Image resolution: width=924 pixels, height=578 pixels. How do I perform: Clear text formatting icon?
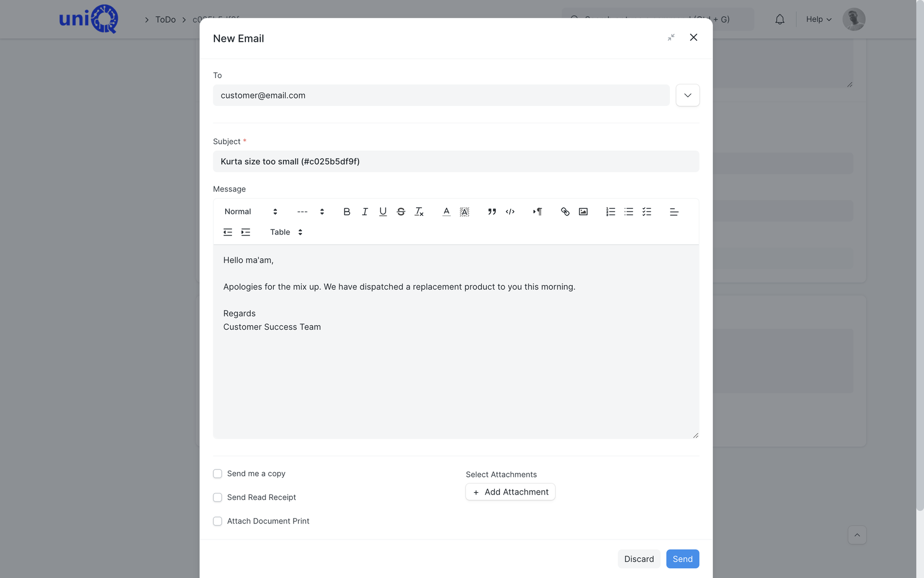click(419, 211)
